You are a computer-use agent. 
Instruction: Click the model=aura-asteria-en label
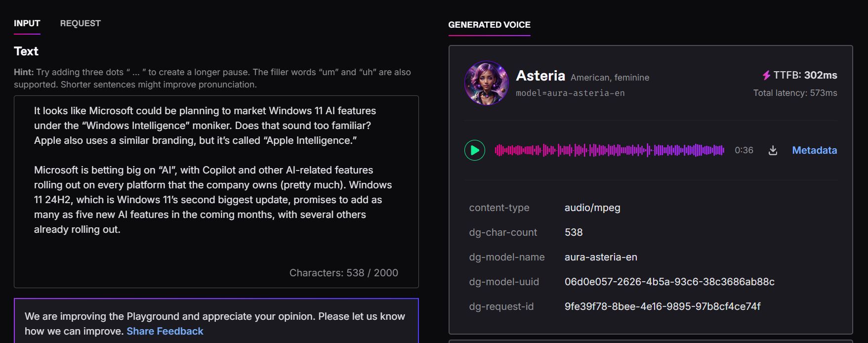tap(570, 93)
